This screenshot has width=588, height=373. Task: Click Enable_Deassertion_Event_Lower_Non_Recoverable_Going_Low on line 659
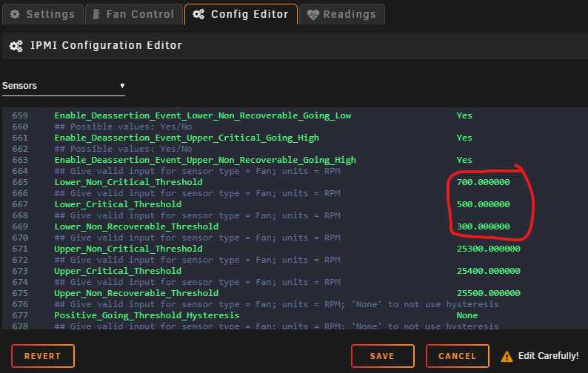pos(202,115)
